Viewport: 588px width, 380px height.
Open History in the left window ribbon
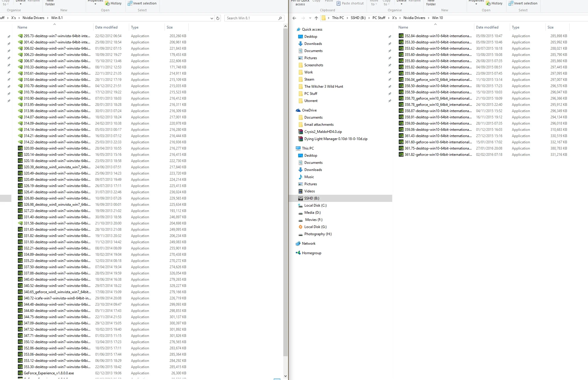113,3
